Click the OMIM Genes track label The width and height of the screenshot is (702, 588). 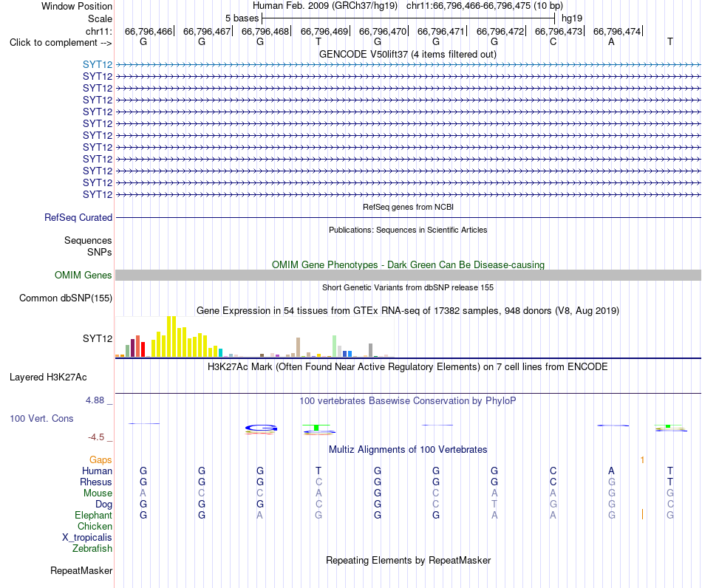coord(83,276)
